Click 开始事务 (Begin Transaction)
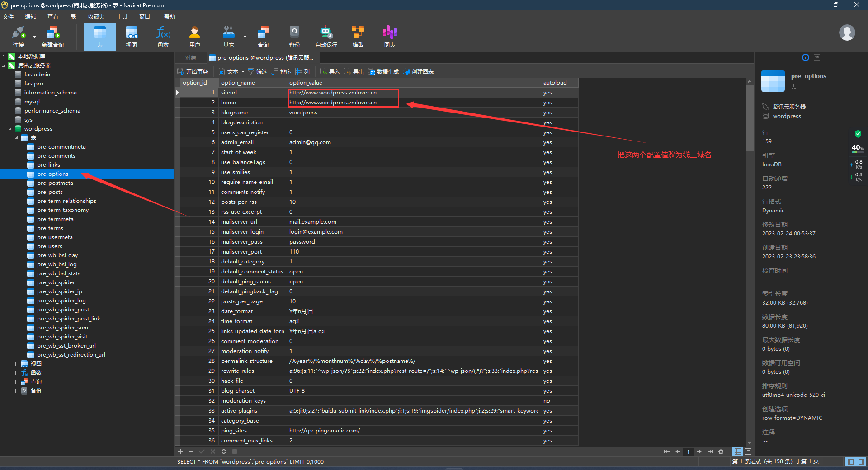868x470 pixels. (193, 71)
